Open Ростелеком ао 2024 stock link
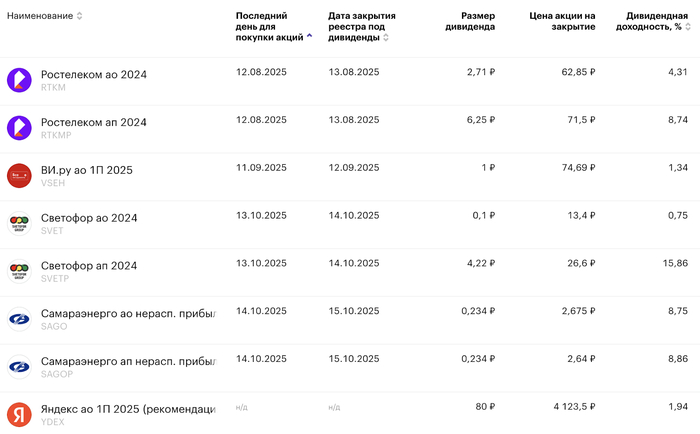The width and height of the screenshot is (700, 434). [93, 74]
